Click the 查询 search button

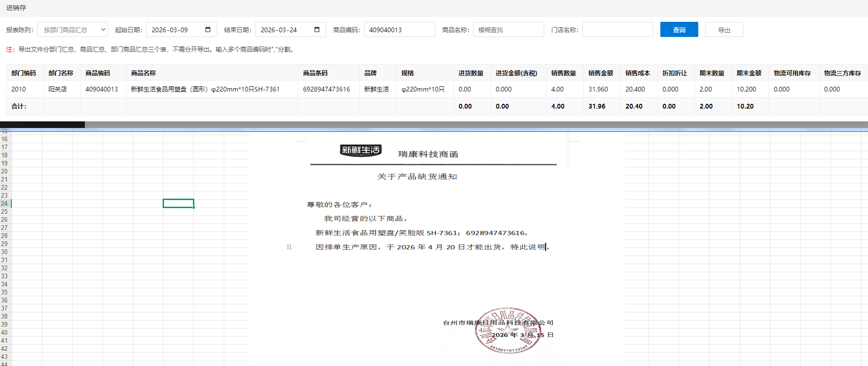(x=679, y=29)
